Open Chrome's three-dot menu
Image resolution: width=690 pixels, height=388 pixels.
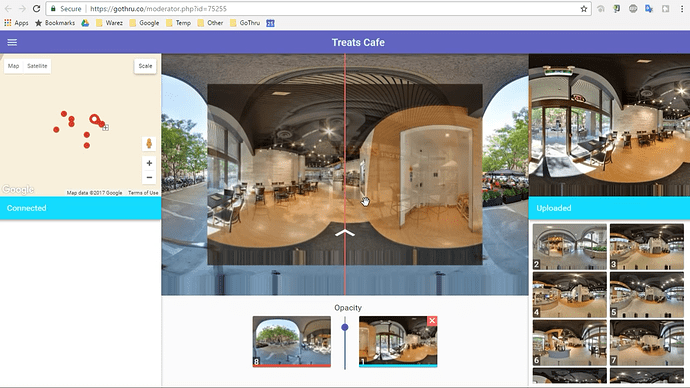[682, 9]
